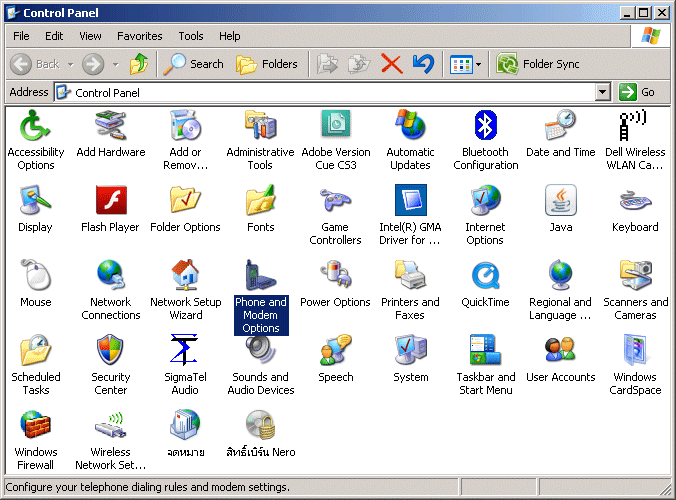Open Game Controllers icon

[x=335, y=200]
